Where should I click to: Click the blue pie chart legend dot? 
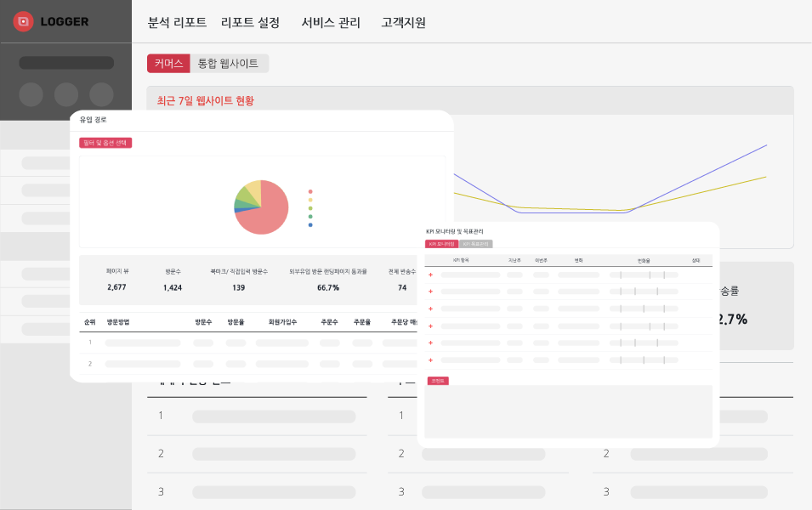[310, 225]
